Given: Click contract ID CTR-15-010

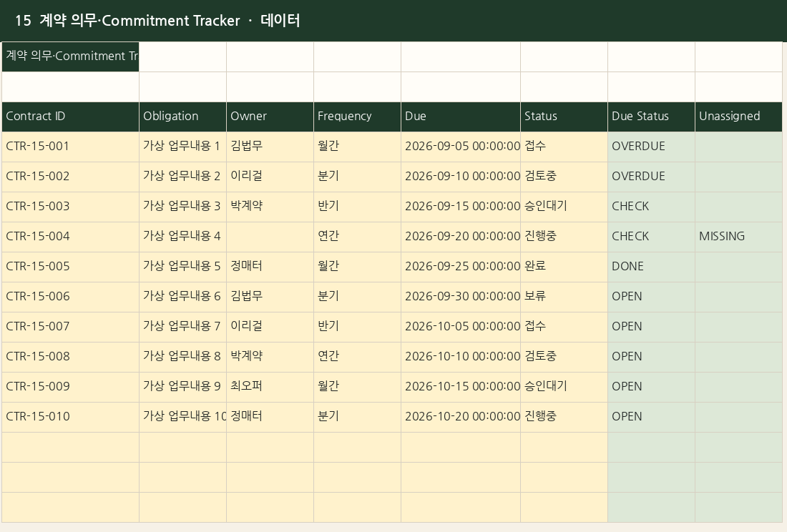Looking at the screenshot, I should (x=70, y=418).
